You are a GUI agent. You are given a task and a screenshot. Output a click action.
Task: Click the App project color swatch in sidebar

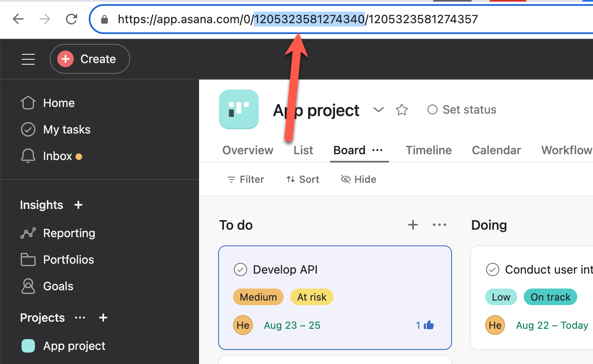28,346
